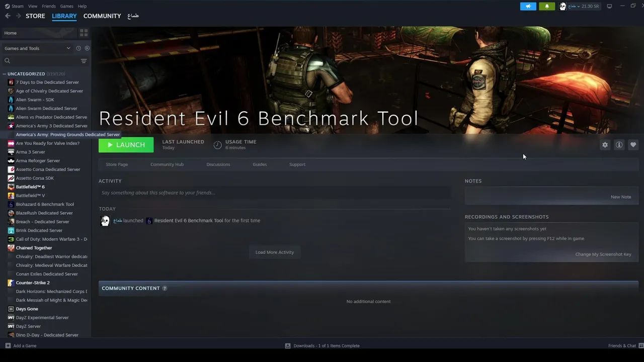Open Friends & Chat panel
Screen dimensions: 644x362
(x=626, y=346)
